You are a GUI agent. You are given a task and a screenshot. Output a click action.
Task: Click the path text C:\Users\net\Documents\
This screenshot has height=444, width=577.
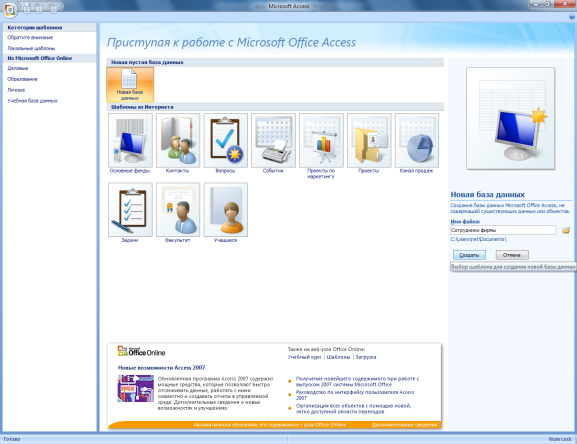(478, 239)
